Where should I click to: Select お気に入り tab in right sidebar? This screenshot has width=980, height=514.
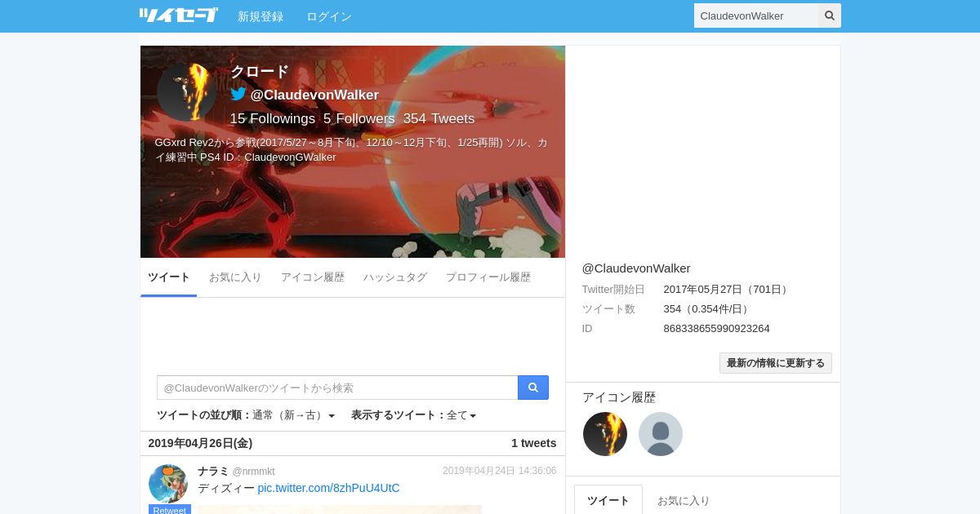click(684, 500)
